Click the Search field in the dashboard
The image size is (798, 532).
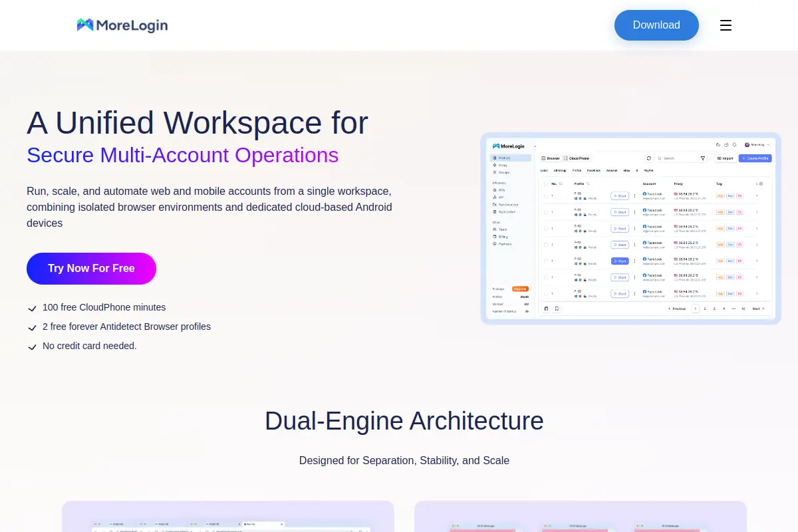[x=677, y=158]
